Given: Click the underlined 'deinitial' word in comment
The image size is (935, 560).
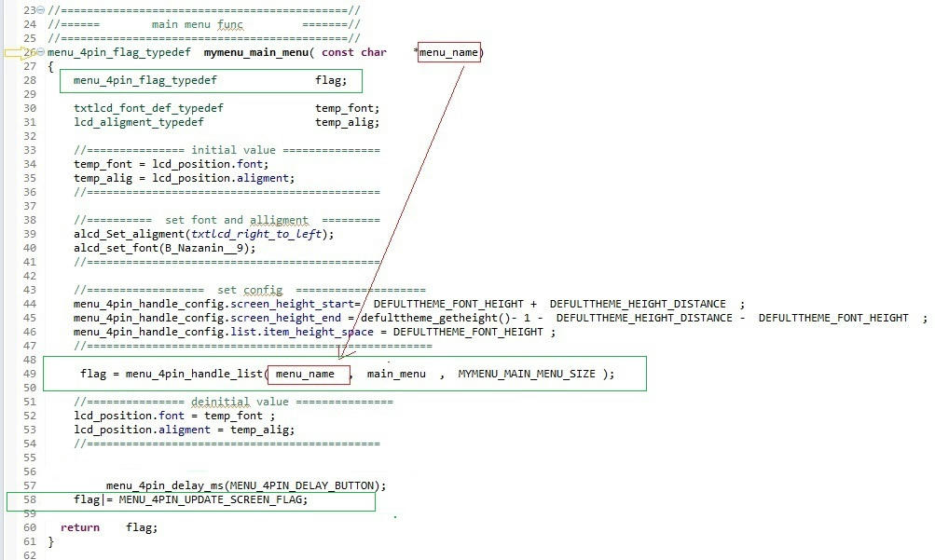Looking at the screenshot, I should (x=222, y=402).
